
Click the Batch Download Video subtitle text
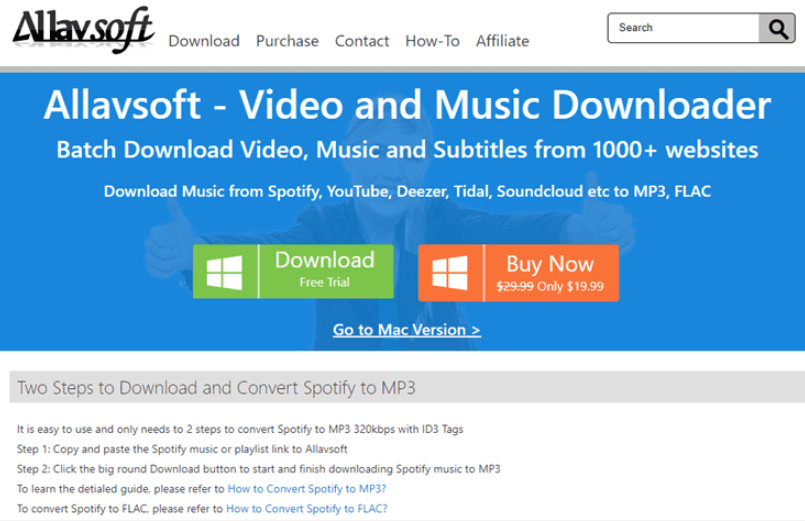point(407,150)
